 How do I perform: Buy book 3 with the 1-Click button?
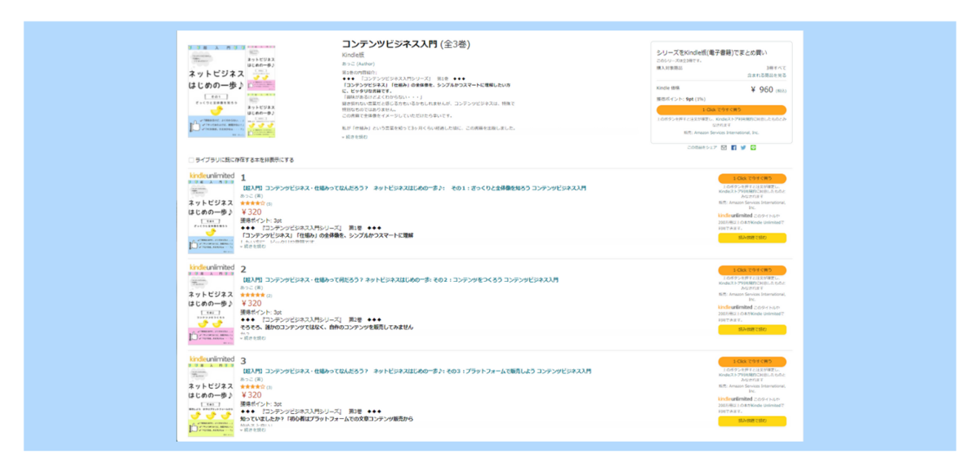pos(752,361)
